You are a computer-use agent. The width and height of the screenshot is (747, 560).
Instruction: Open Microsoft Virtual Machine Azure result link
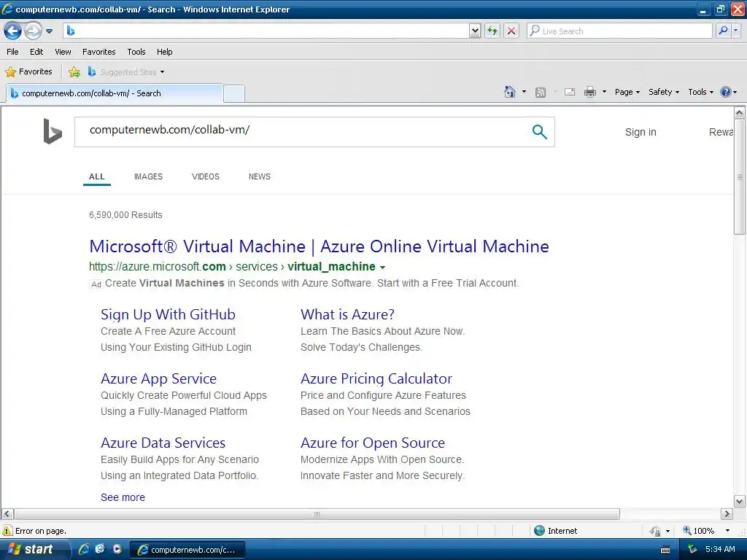tap(320, 246)
